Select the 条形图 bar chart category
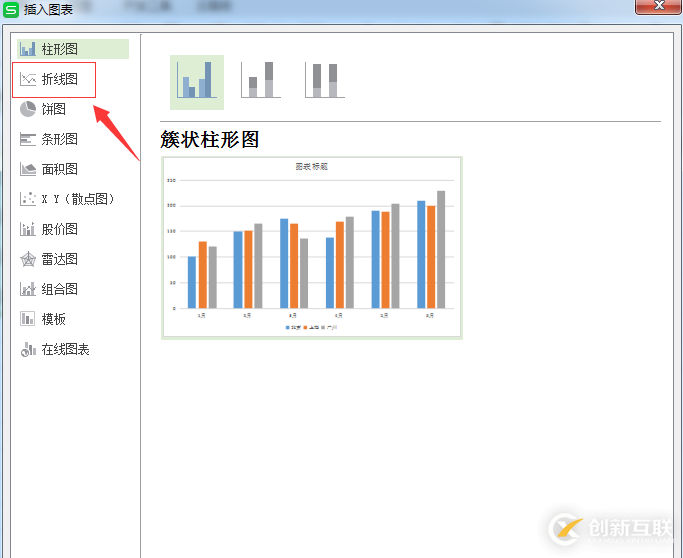This screenshot has width=683, height=558. 59,139
